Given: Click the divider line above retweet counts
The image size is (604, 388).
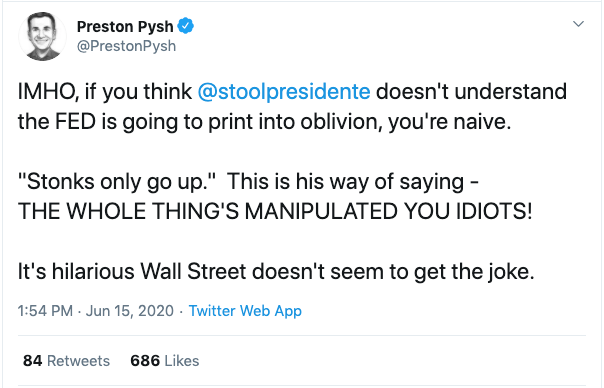Looking at the screenshot, I should pos(302,335).
